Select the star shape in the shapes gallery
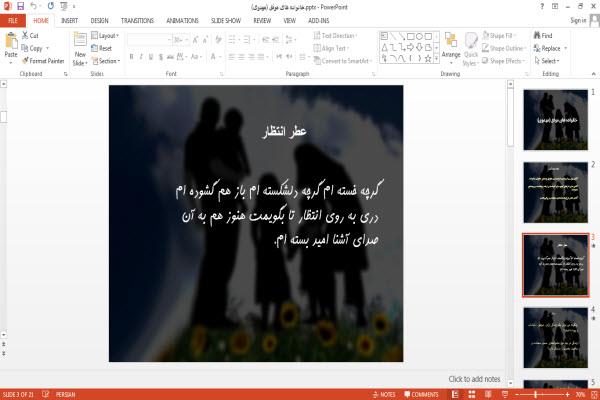This screenshot has width=600, height=400. click(x=428, y=58)
